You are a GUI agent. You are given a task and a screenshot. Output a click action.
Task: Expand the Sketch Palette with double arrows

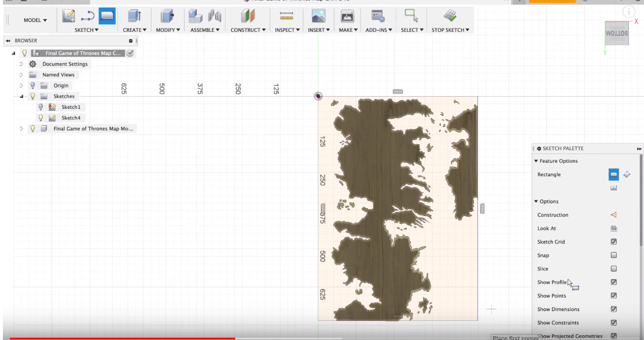pyautogui.click(x=639, y=148)
